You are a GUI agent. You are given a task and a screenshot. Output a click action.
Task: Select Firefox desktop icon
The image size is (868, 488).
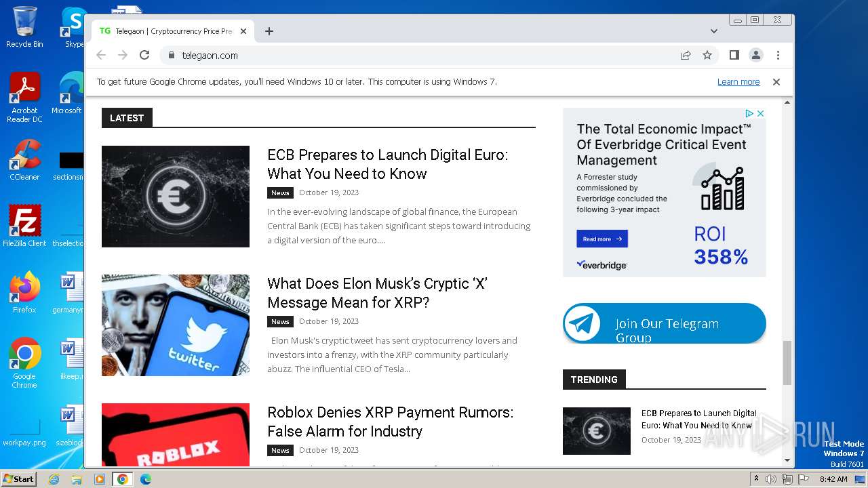click(x=24, y=292)
